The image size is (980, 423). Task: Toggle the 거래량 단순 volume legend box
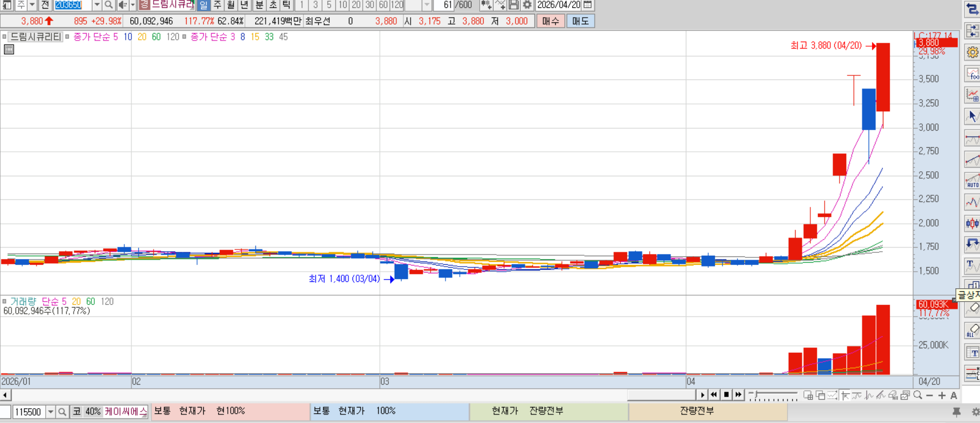5,301
